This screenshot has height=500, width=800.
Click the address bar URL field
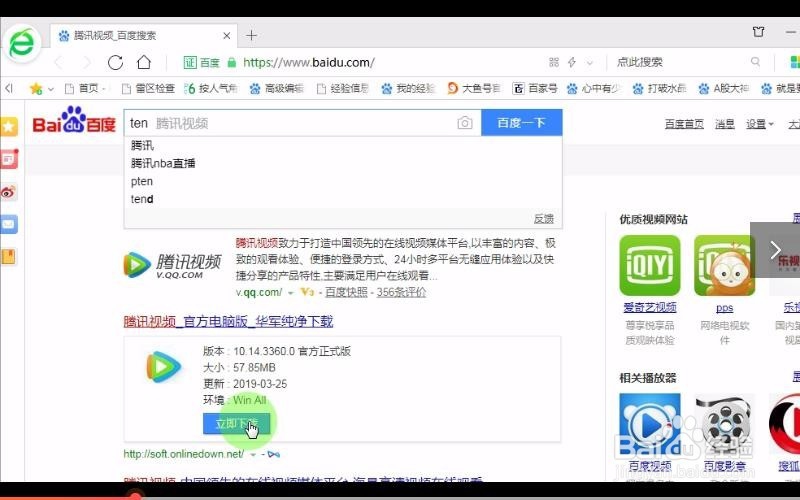(x=308, y=62)
